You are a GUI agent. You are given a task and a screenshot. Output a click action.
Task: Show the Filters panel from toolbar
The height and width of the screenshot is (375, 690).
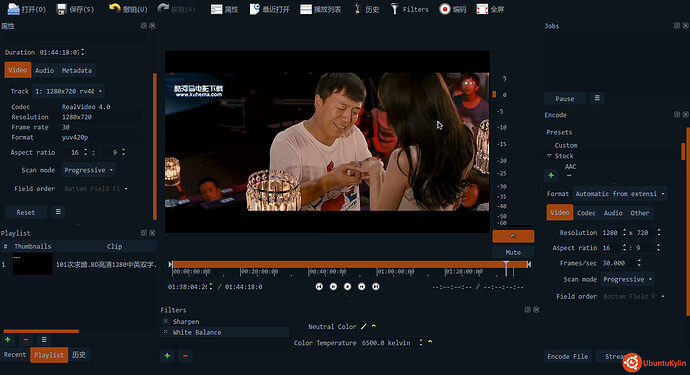[409, 9]
